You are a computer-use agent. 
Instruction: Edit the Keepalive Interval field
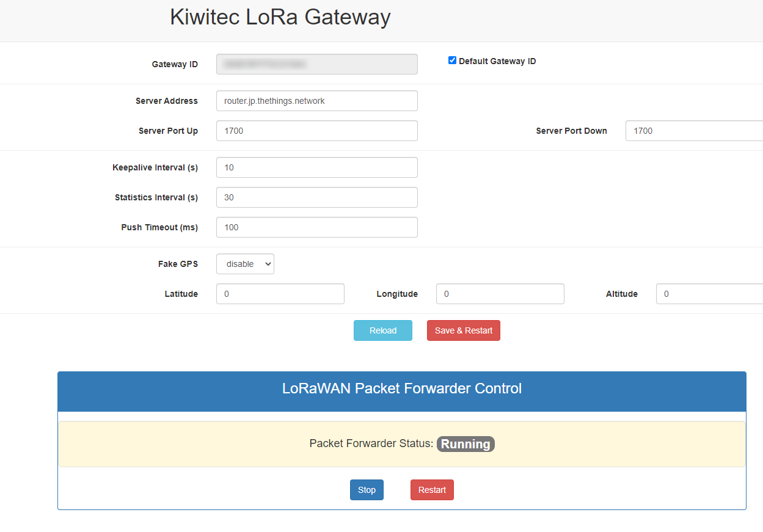[317, 167]
